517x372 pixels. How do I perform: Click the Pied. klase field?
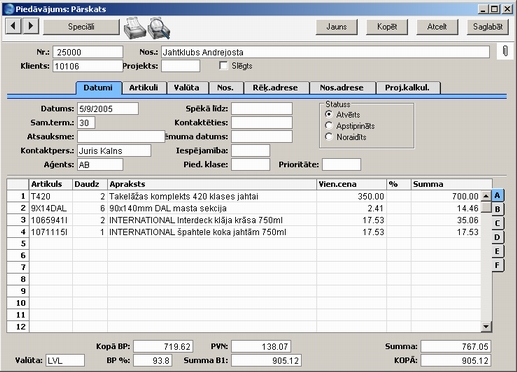tap(250, 165)
